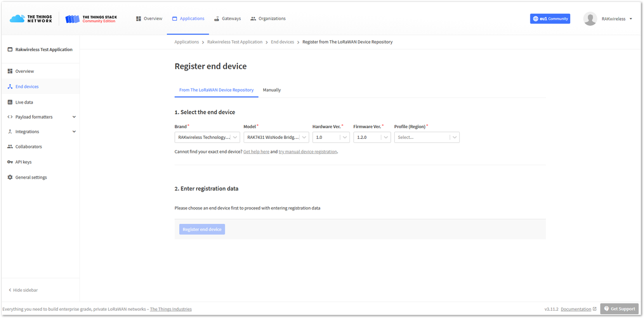
Task: Click the Live data icon in sidebar
Action: pyautogui.click(x=10, y=102)
